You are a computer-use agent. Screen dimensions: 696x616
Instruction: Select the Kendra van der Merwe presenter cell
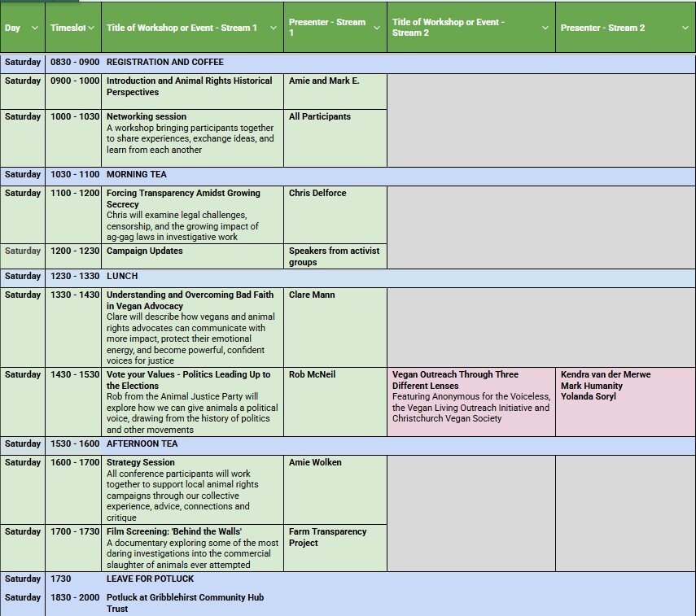tap(625, 402)
